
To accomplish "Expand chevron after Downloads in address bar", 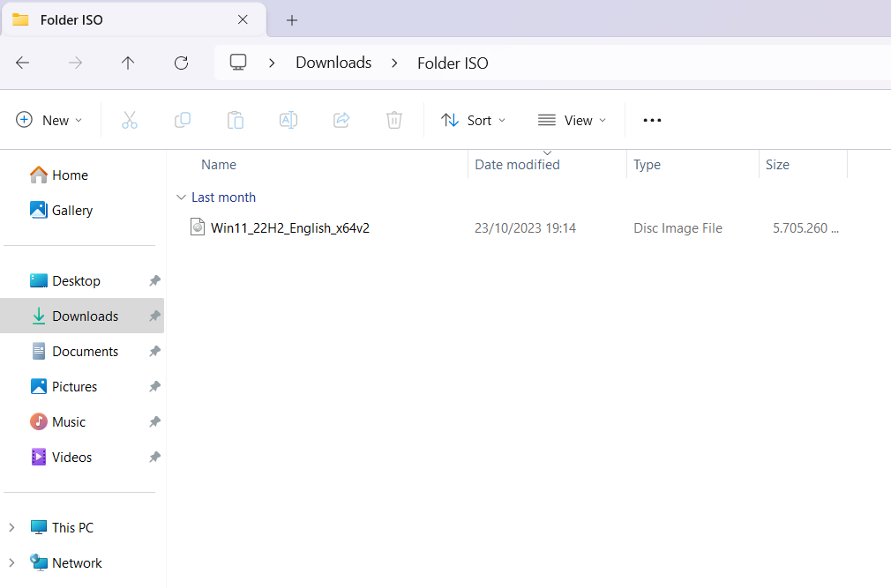I will (x=394, y=63).
